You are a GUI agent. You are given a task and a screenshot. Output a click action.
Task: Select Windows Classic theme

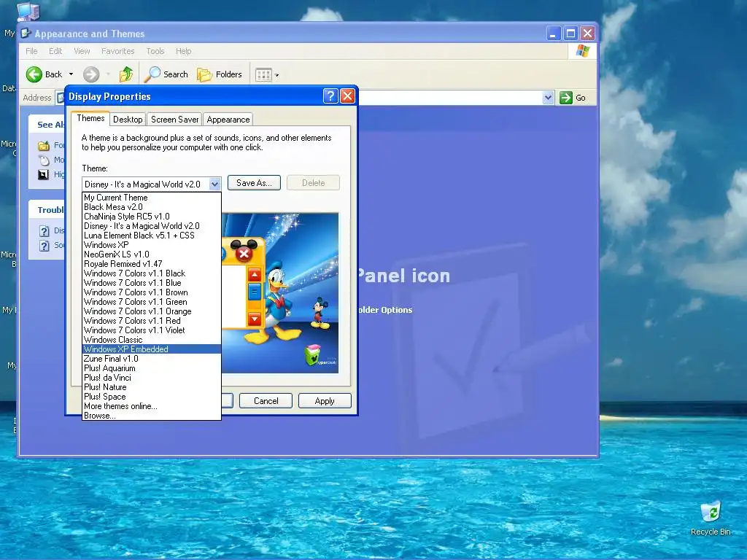(x=152, y=340)
